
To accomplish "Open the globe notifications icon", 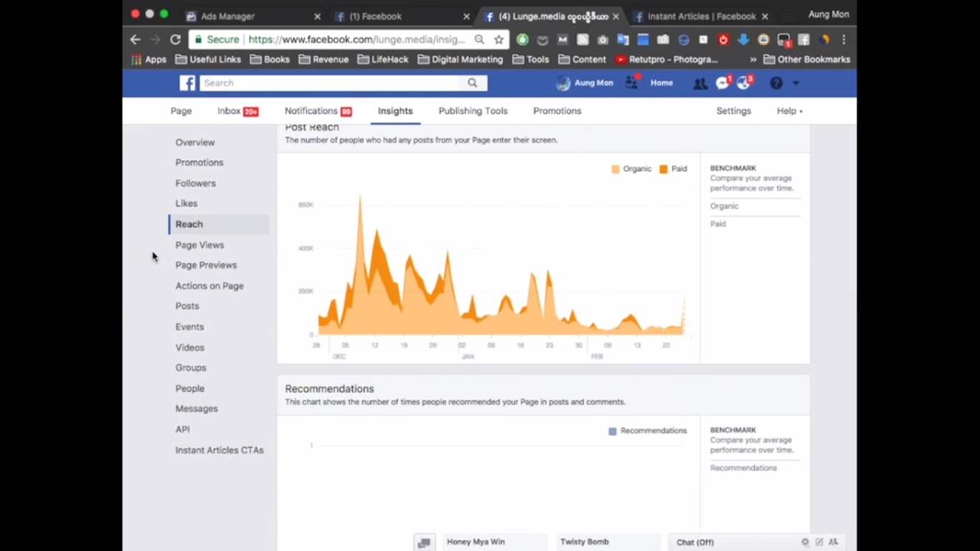I will [x=744, y=83].
